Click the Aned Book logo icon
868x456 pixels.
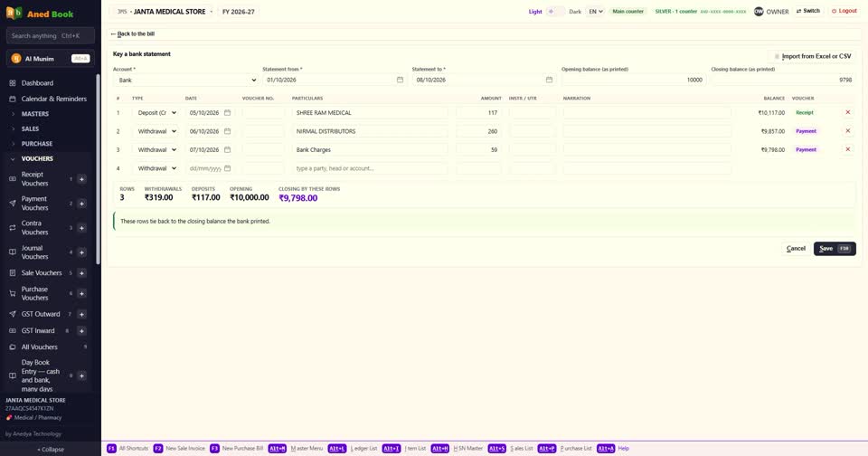click(14, 13)
